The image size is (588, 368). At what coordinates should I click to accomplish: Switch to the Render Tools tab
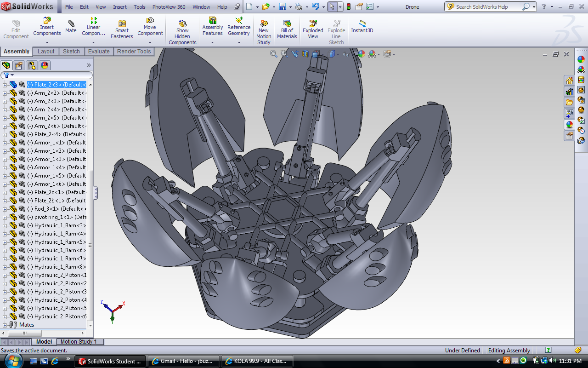point(134,52)
